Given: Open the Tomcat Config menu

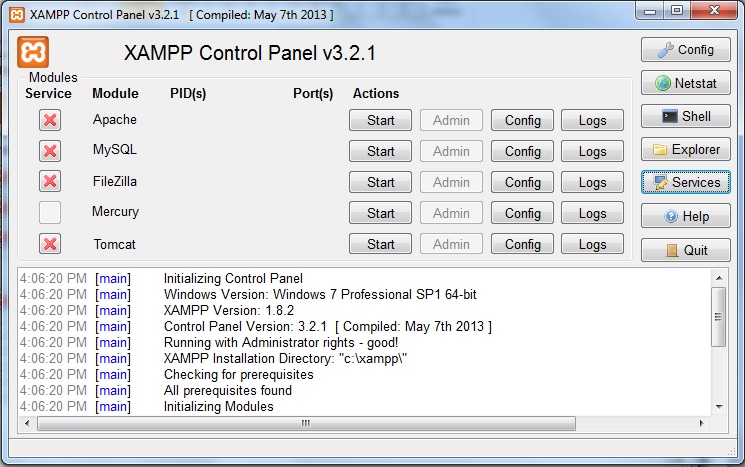Looking at the screenshot, I should pos(522,244).
